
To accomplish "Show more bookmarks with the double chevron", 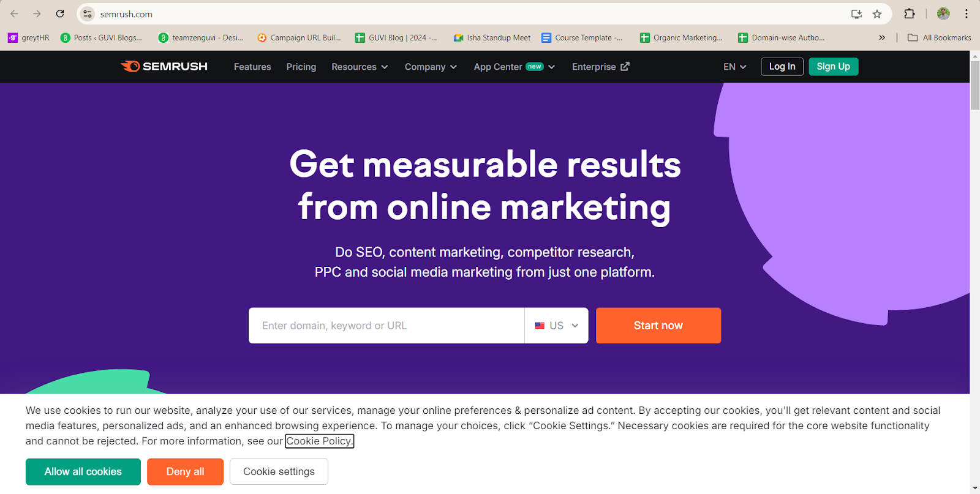I will point(882,37).
